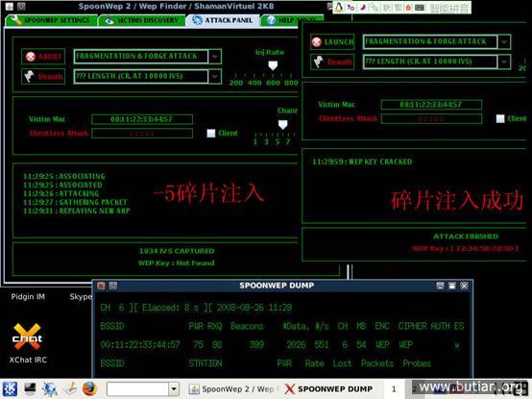Switch to virtual desktop 1 in pager

tap(394, 389)
